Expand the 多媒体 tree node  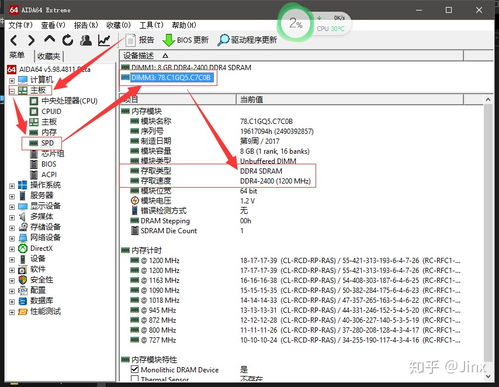pyautogui.click(x=12, y=217)
